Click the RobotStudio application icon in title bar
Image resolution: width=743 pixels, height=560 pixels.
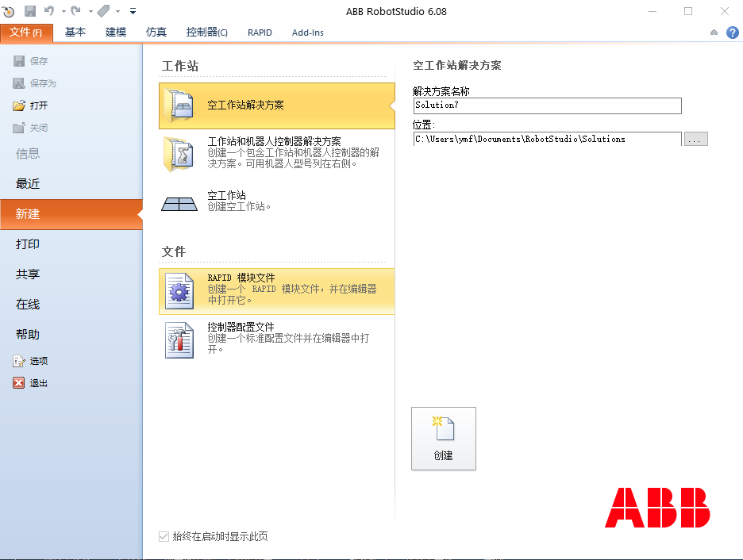pyautogui.click(x=9, y=11)
